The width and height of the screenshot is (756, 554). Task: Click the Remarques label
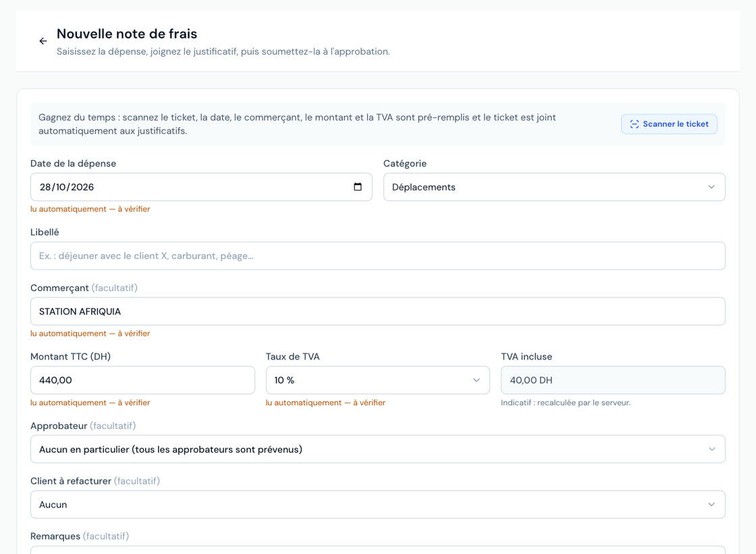[x=80, y=536]
